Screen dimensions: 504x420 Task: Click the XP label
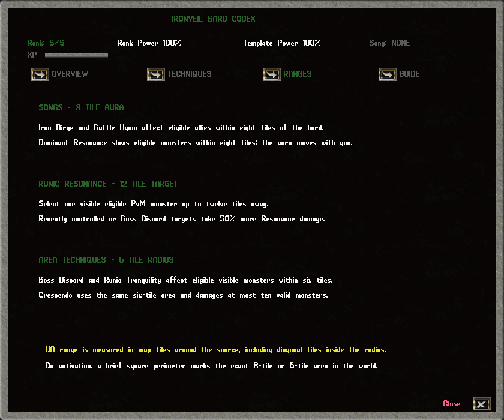32,55
